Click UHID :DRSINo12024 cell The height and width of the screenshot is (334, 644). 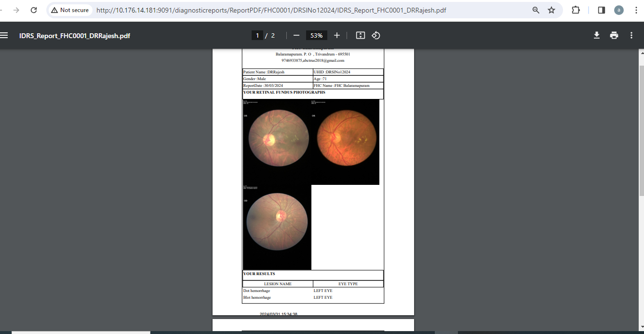(348, 72)
